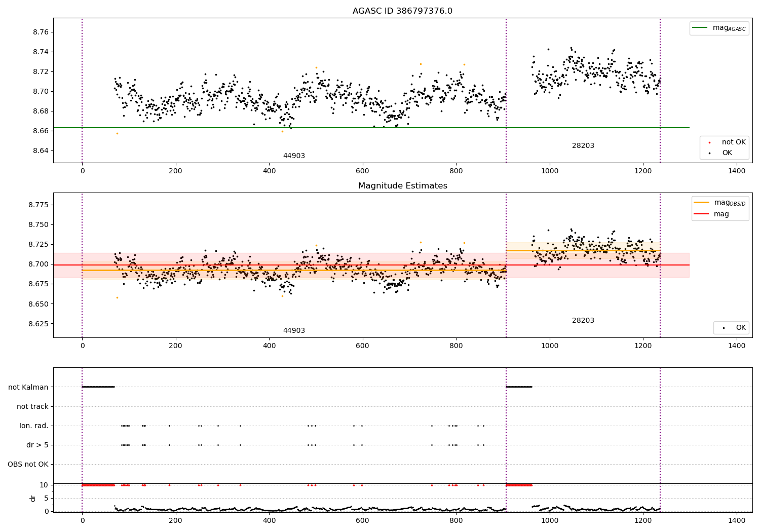Viewport: 760px width, 532px height.
Task: Click the 'Ion. rad.' axis label
Action: [34, 426]
